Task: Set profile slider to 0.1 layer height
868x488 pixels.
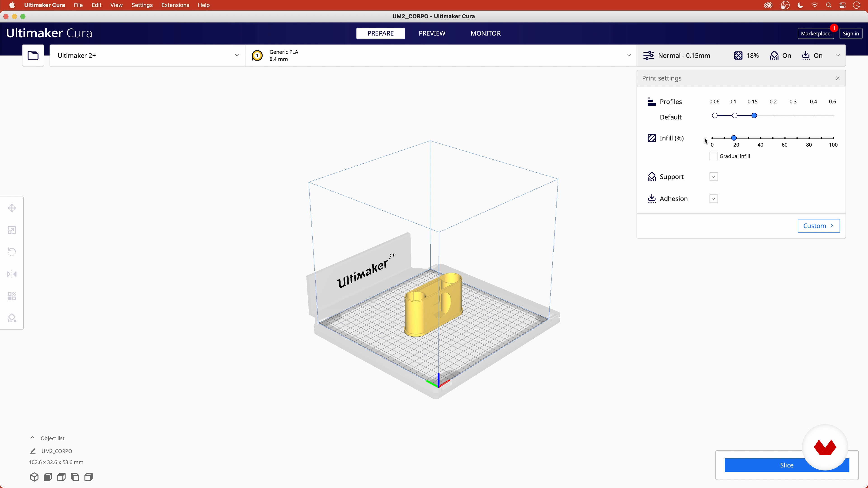Action: [x=735, y=115]
